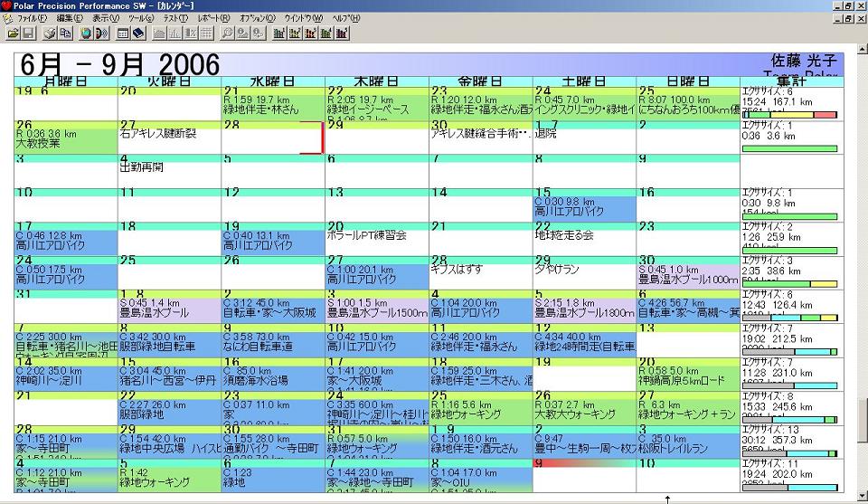The width and height of the screenshot is (868, 504).
Task: Click the vertical scrollbar up arrow
Action: point(863,49)
